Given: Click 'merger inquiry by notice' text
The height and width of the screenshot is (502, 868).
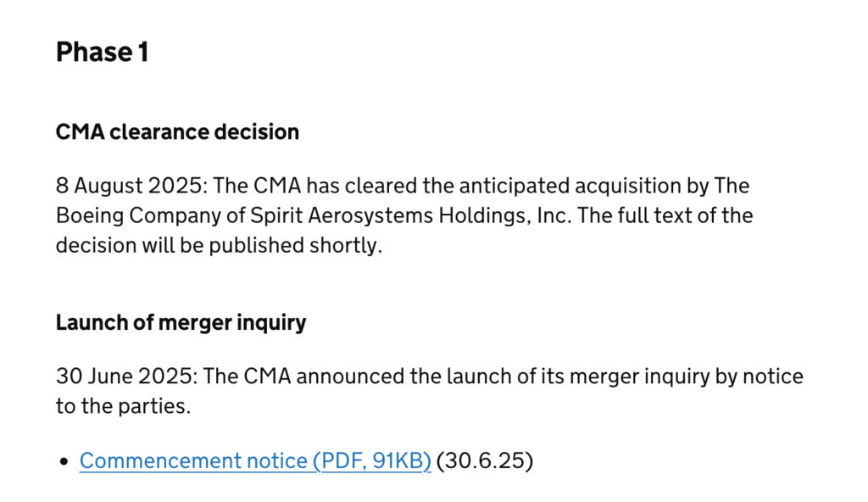Looking at the screenshot, I should pos(687,376).
